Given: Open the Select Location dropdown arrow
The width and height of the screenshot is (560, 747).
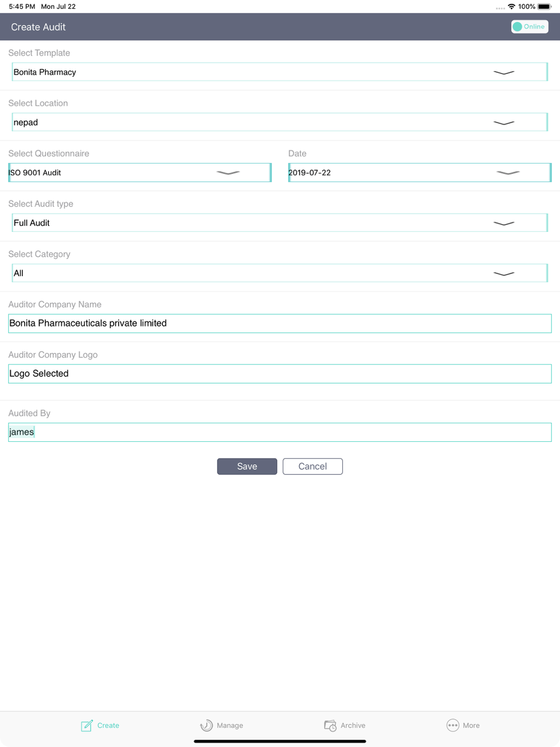Looking at the screenshot, I should (504, 123).
